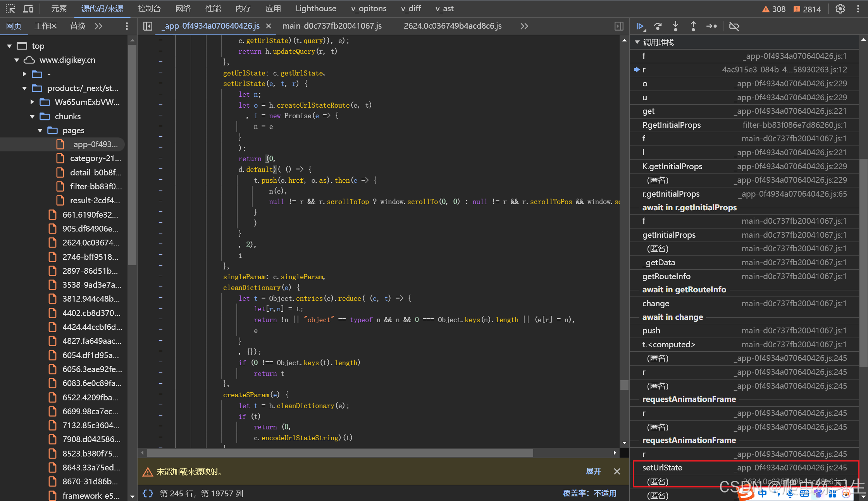Image resolution: width=868 pixels, height=501 pixels.
Task: Activate inspect element picker
Action: [x=10, y=9]
